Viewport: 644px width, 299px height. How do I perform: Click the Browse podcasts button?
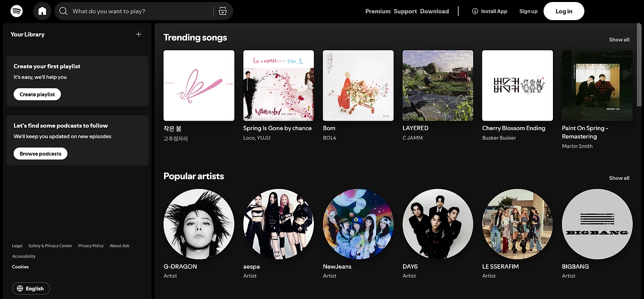point(40,153)
